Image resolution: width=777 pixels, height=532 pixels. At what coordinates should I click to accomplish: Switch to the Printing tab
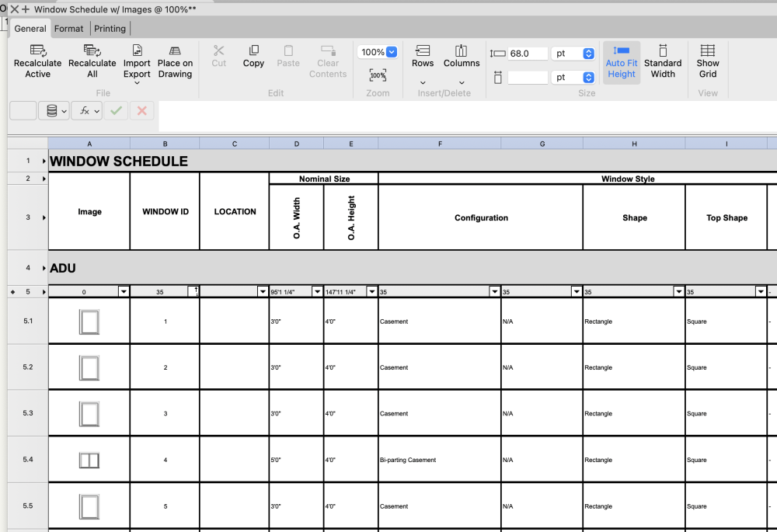click(x=110, y=29)
